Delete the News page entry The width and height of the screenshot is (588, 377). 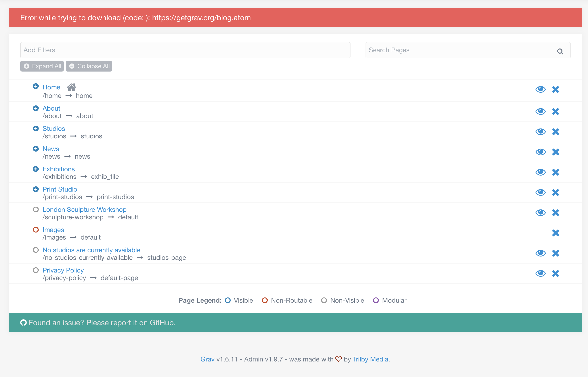[x=556, y=152]
